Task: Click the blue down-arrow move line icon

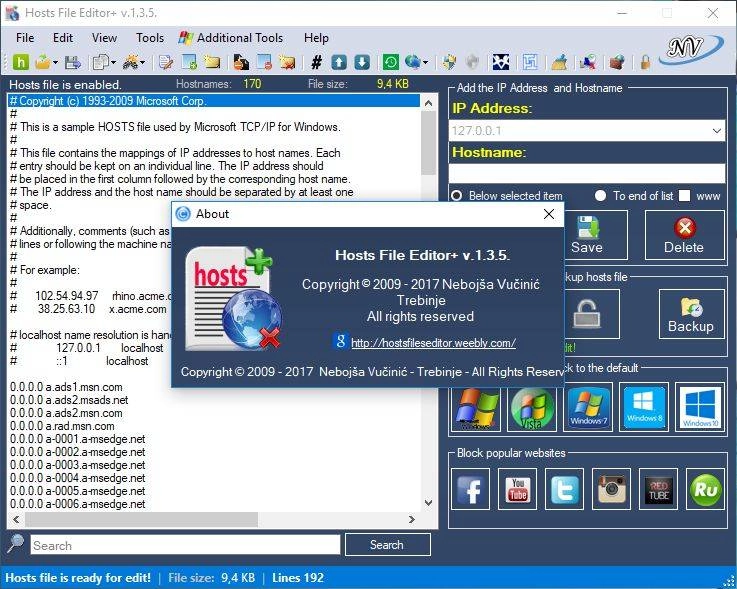Action: 361,62
